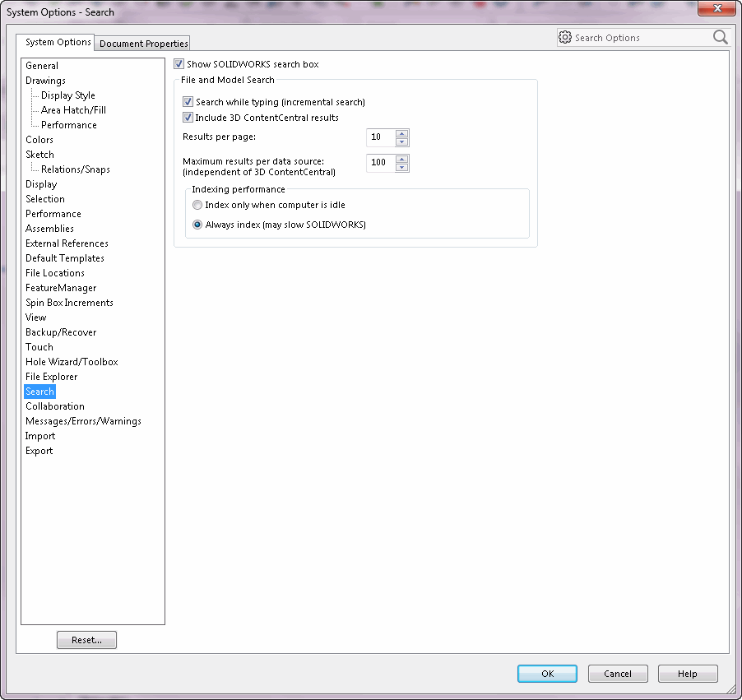Select Touch in the options tree

coord(39,347)
